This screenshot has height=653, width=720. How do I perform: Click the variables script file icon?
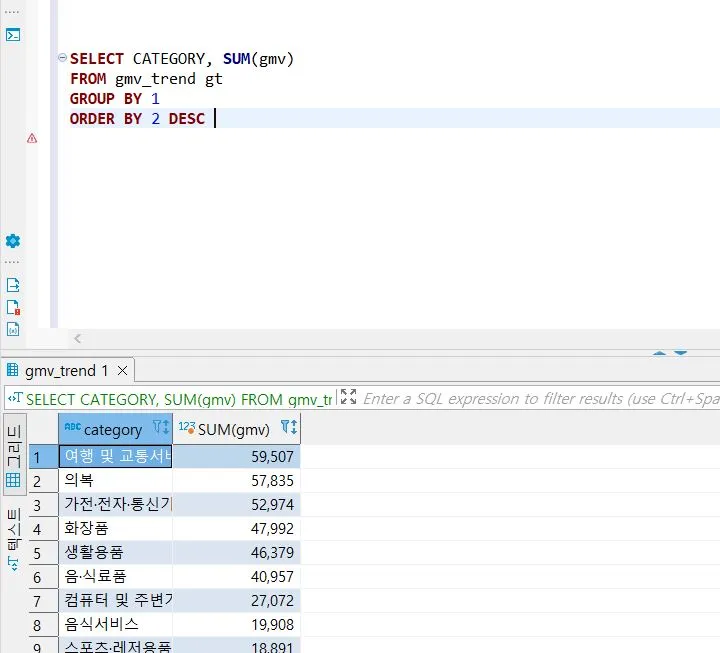tap(13, 329)
